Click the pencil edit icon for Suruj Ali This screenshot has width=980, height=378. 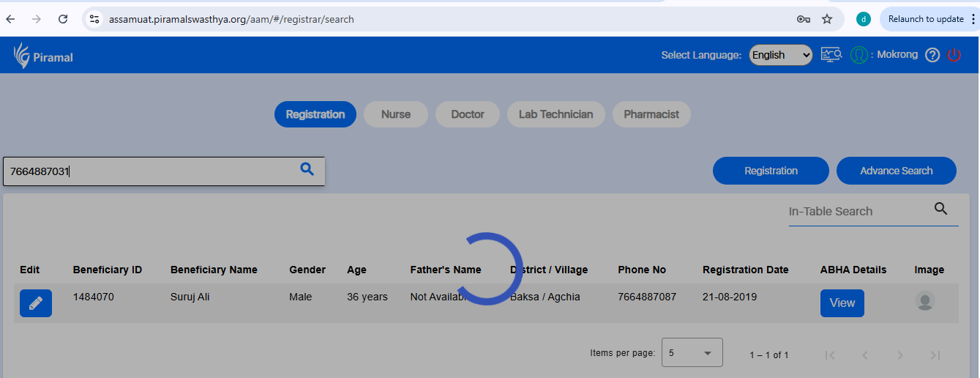35,303
